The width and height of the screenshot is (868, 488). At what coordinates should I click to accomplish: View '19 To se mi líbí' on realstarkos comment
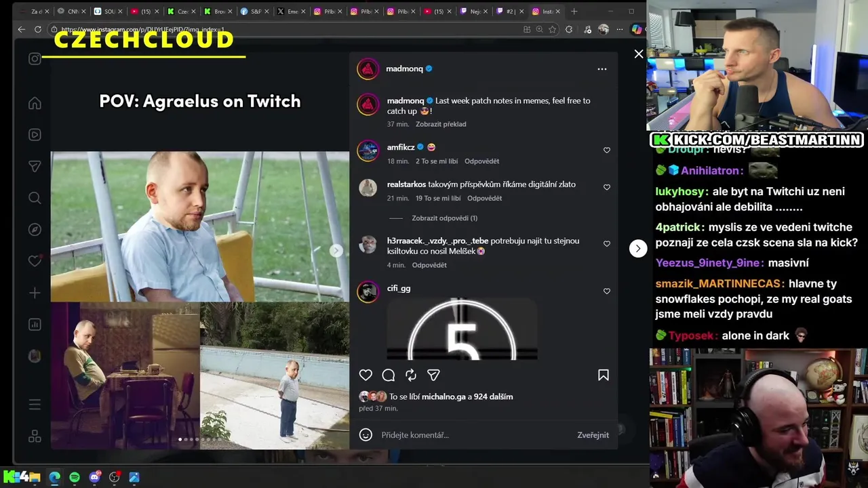point(438,199)
